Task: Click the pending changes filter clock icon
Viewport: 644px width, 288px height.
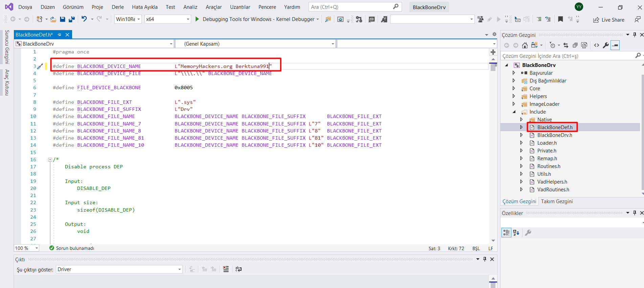Action: tap(552, 45)
